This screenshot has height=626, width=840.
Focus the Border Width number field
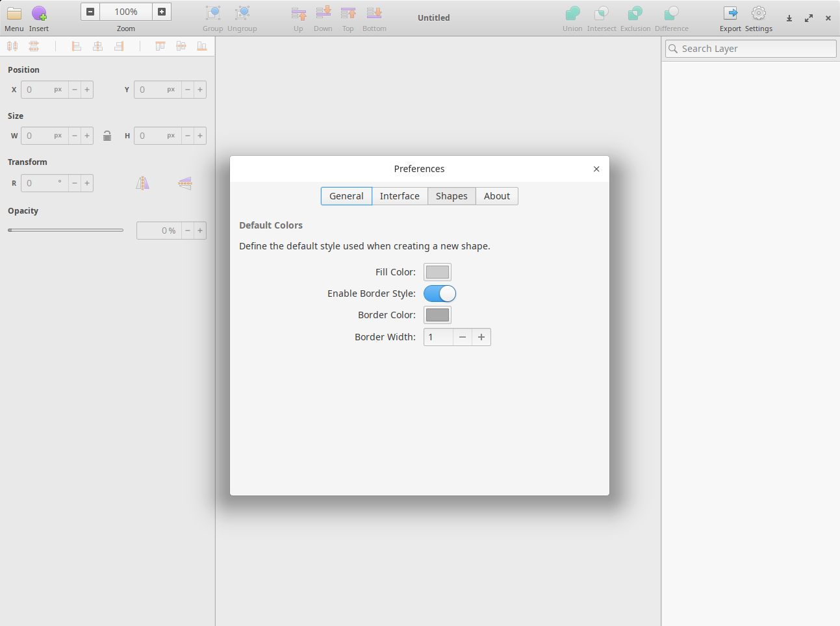click(439, 337)
